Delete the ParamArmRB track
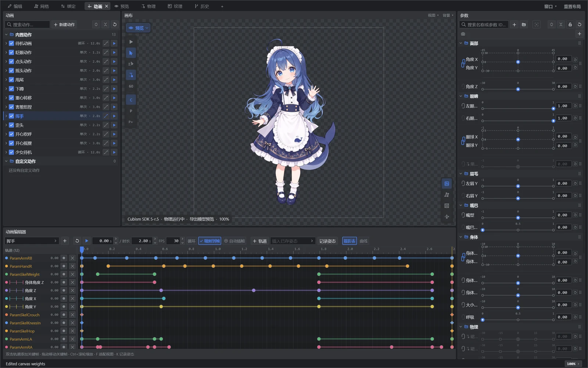588x368 pixels. pos(72,258)
